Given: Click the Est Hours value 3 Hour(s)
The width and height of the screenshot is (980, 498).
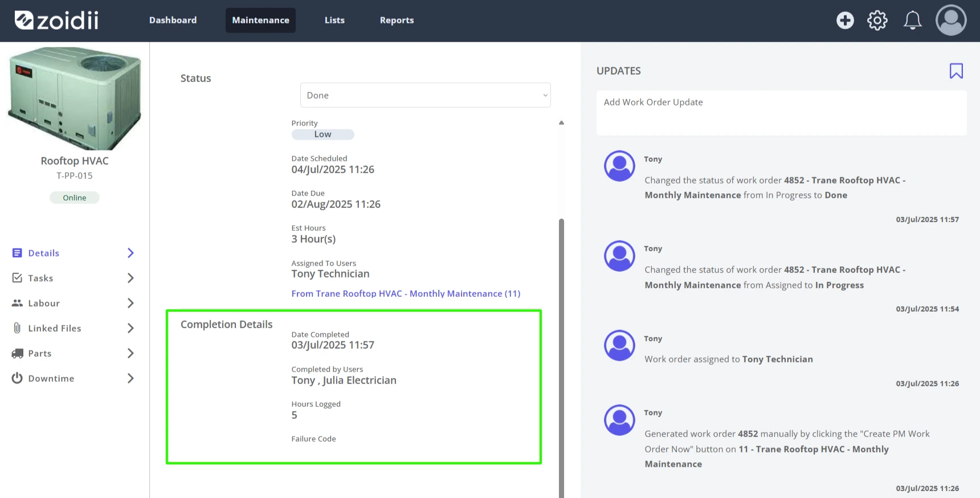Looking at the screenshot, I should (313, 239).
